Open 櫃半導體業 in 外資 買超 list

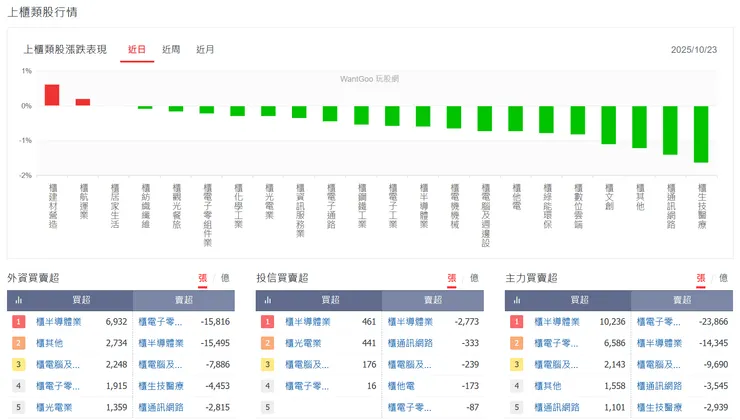click(59, 322)
